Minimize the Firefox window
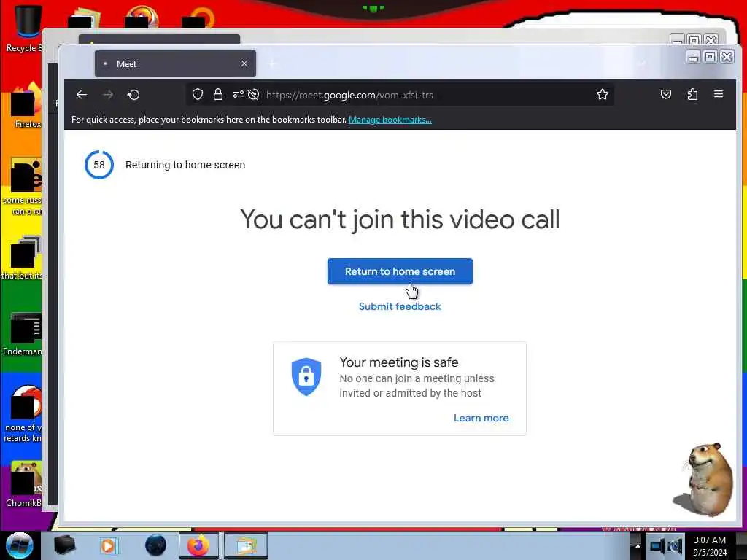The image size is (747, 560). coord(694,57)
